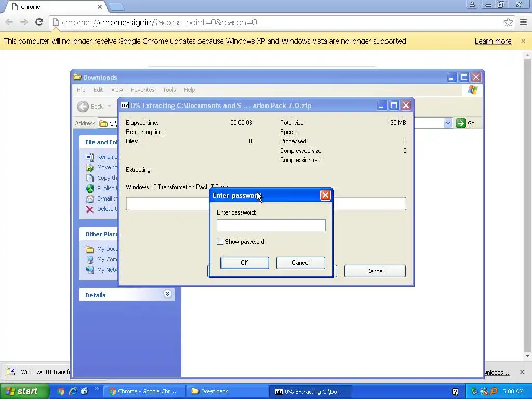Viewport: 532px width, 399px height.
Task: Open the Help menu in Downloads window
Action: pos(189,90)
